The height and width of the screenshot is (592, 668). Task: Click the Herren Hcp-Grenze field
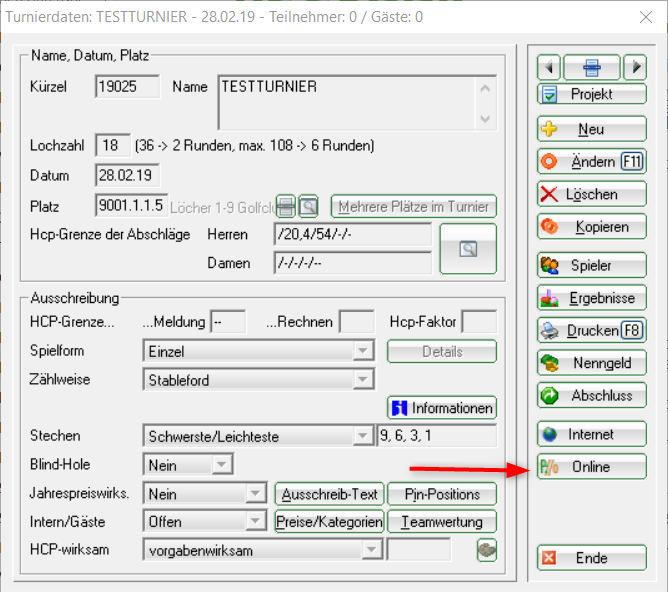coord(353,234)
